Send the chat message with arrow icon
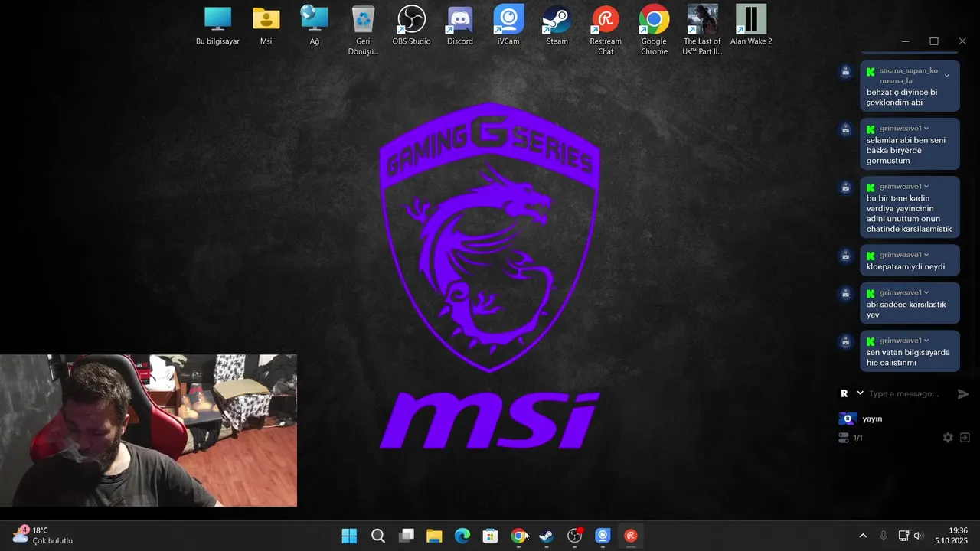This screenshot has height=551, width=980. point(963,394)
